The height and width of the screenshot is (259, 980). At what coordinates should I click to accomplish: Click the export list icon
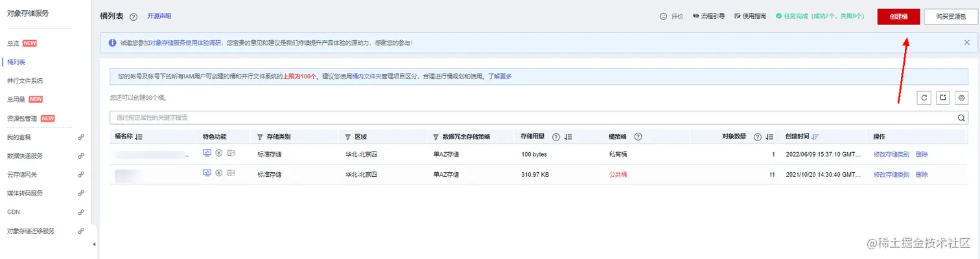944,98
